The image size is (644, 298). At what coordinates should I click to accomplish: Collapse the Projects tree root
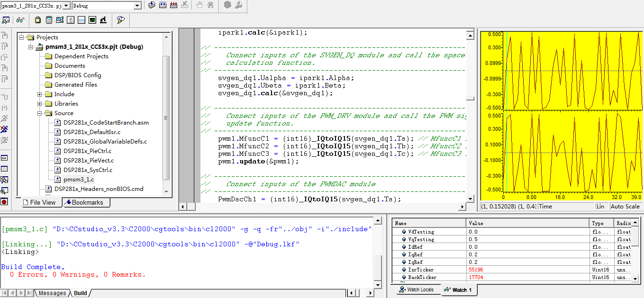[22, 37]
